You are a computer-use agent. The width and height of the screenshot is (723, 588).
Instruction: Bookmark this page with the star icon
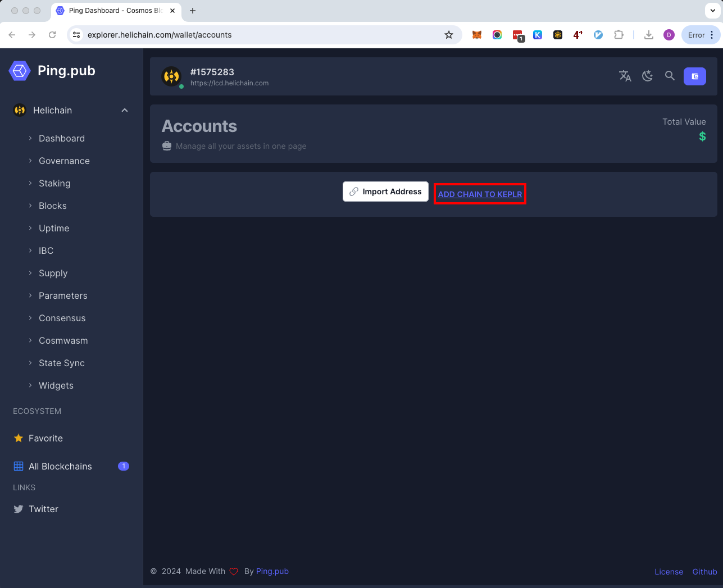point(448,35)
